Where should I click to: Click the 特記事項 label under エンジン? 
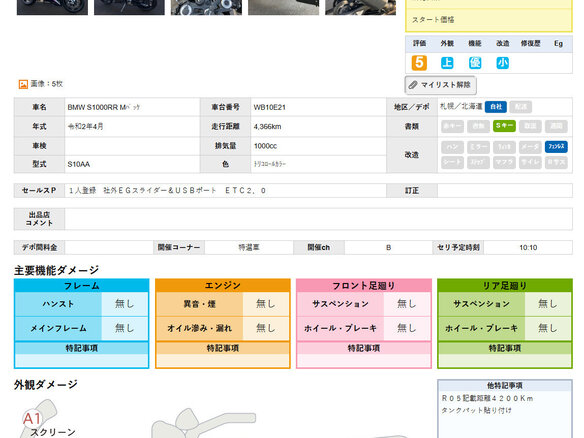[x=223, y=348]
